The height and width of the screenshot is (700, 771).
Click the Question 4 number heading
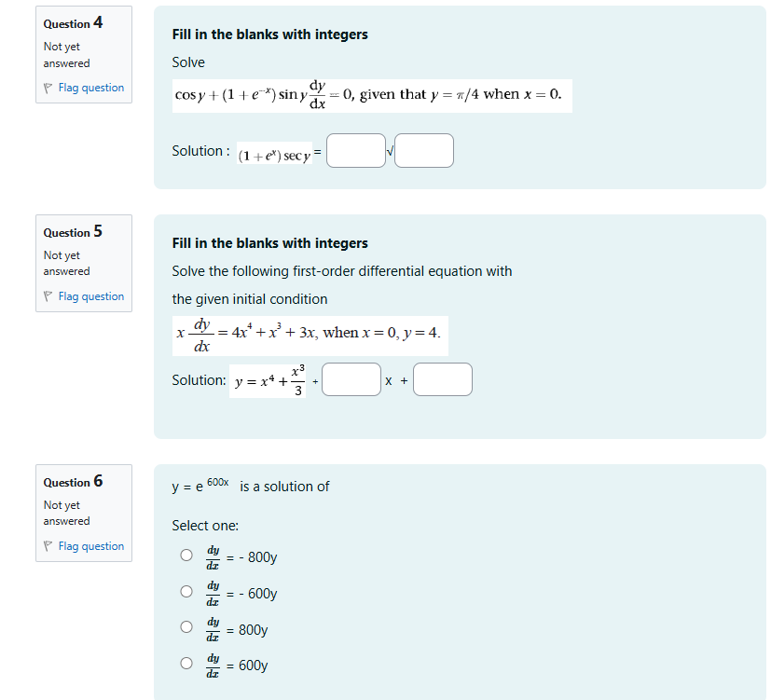(x=72, y=22)
